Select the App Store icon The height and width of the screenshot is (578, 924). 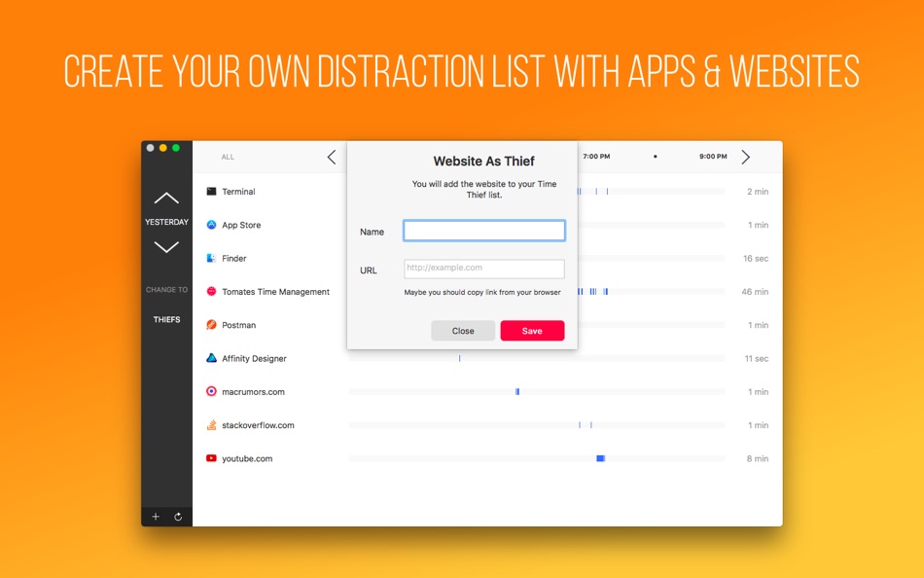click(x=211, y=225)
